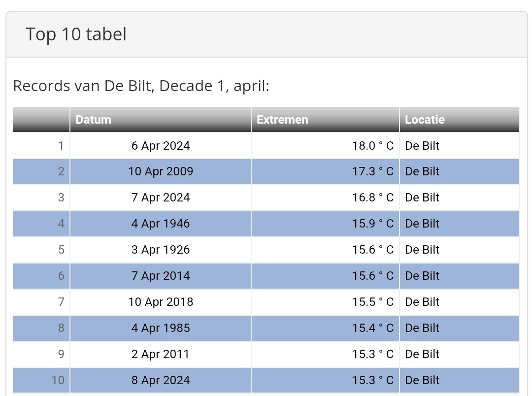Select the 15.9 °C temperature cell

(372, 224)
